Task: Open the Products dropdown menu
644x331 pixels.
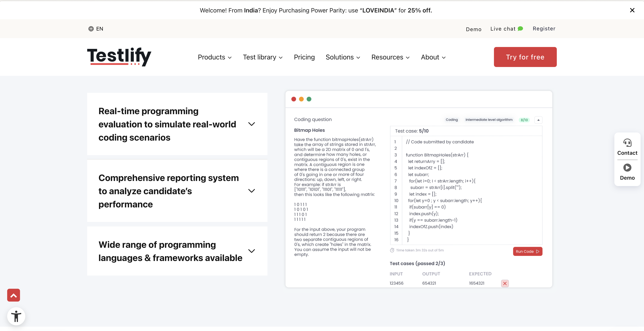Action: [x=215, y=57]
